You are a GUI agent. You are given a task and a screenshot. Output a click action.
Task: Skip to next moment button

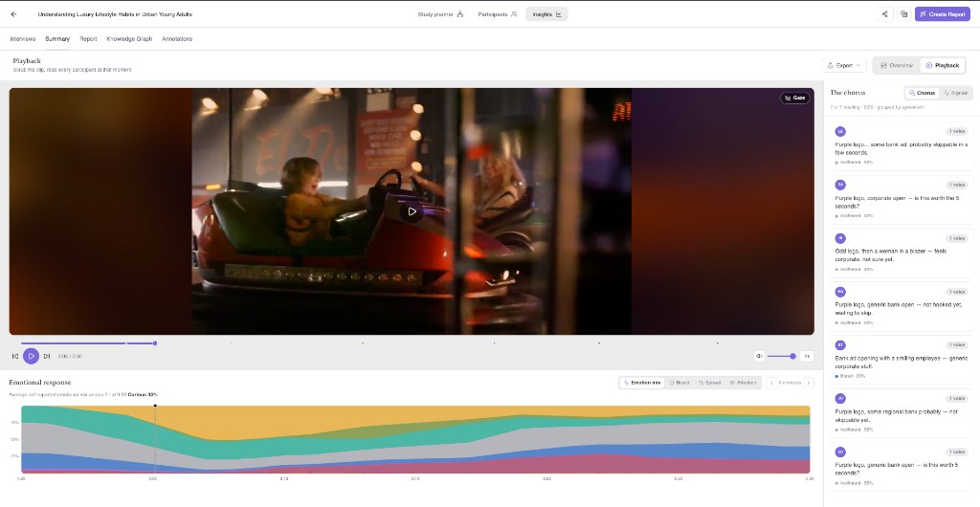pos(47,357)
